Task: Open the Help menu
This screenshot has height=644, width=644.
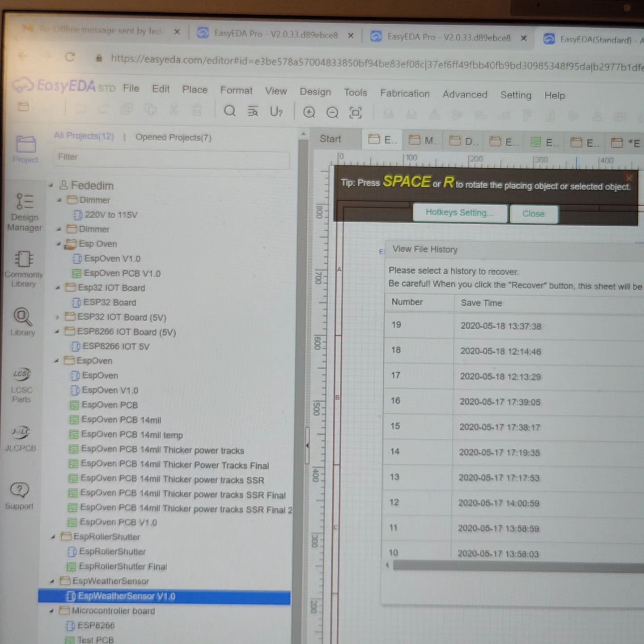Action: tap(555, 95)
